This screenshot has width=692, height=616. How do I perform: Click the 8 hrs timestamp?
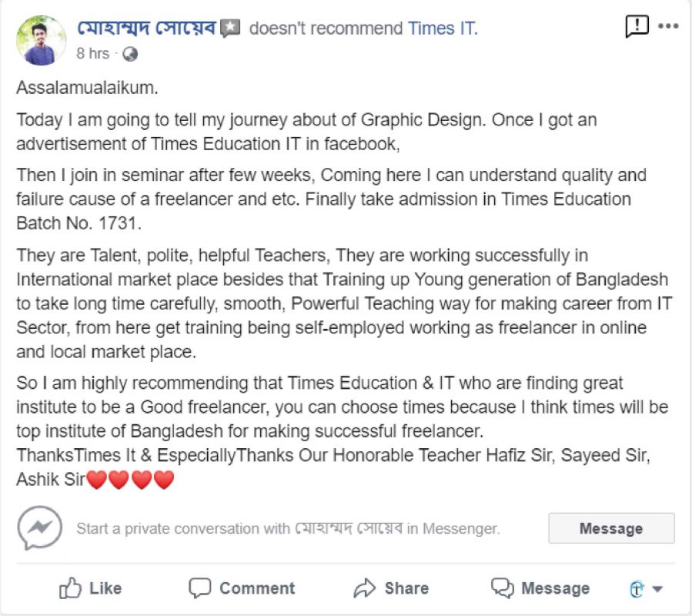pos(92,54)
